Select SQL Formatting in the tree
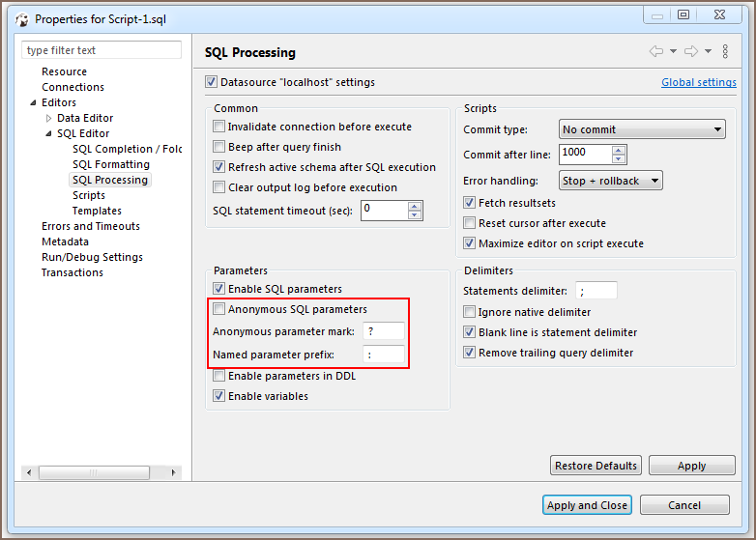This screenshot has width=756, height=540. (x=110, y=164)
